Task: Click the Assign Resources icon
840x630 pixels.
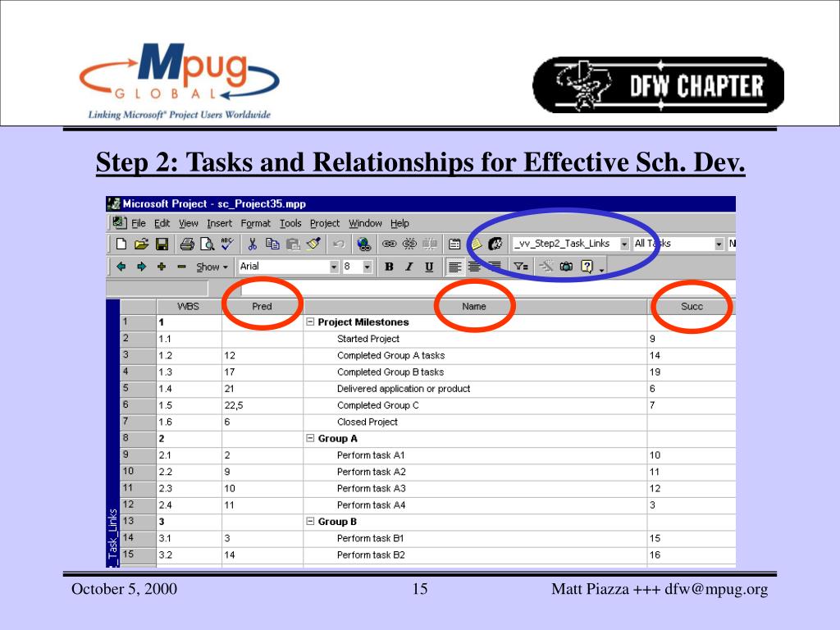Action: pyautogui.click(x=495, y=244)
